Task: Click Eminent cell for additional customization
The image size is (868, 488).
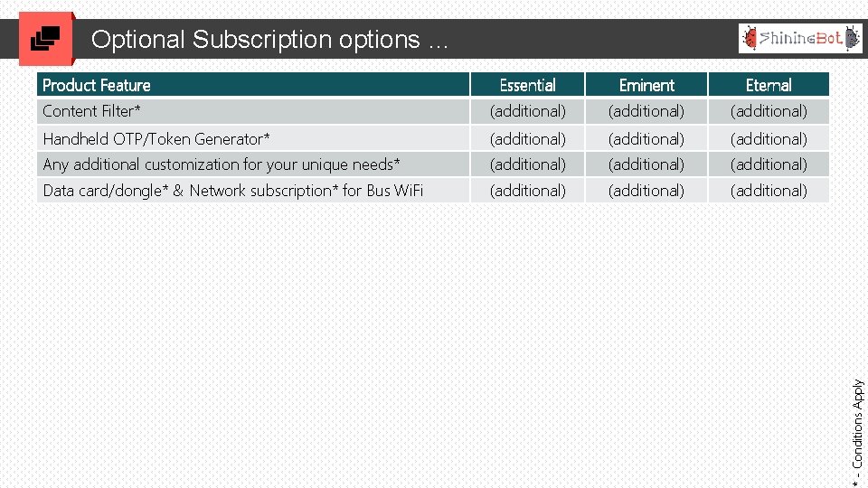Action: [646, 164]
